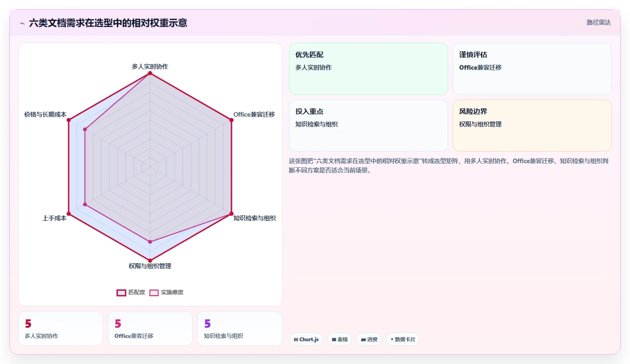Click the 表格 tag chip
Image resolution: width=630 pixels, height=364 pixels.
click(340, 339)
